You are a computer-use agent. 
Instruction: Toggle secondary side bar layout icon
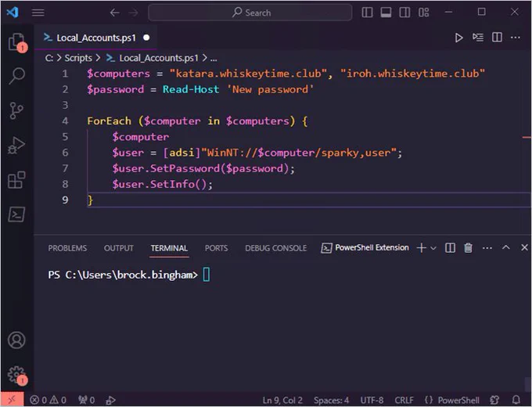[x=404, y=13]
